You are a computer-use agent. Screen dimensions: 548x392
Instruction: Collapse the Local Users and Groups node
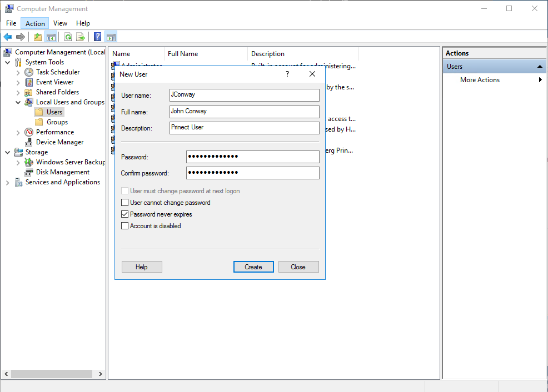coord(18,102)
